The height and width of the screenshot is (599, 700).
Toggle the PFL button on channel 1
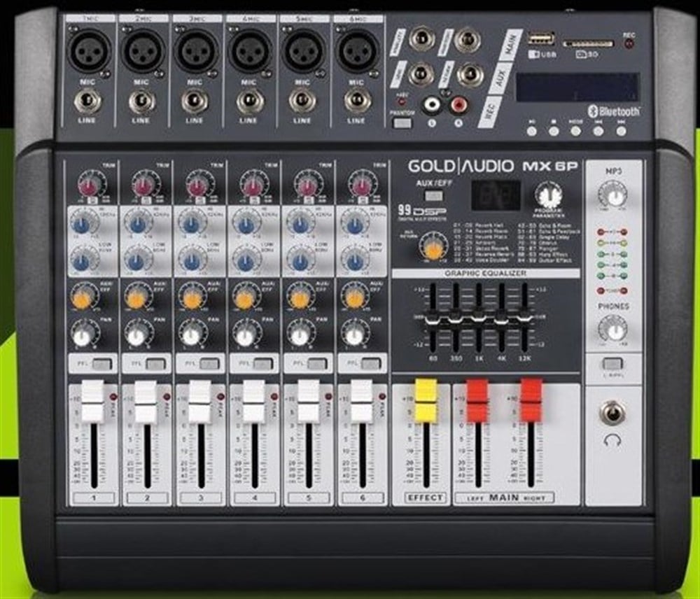[101, 364]
